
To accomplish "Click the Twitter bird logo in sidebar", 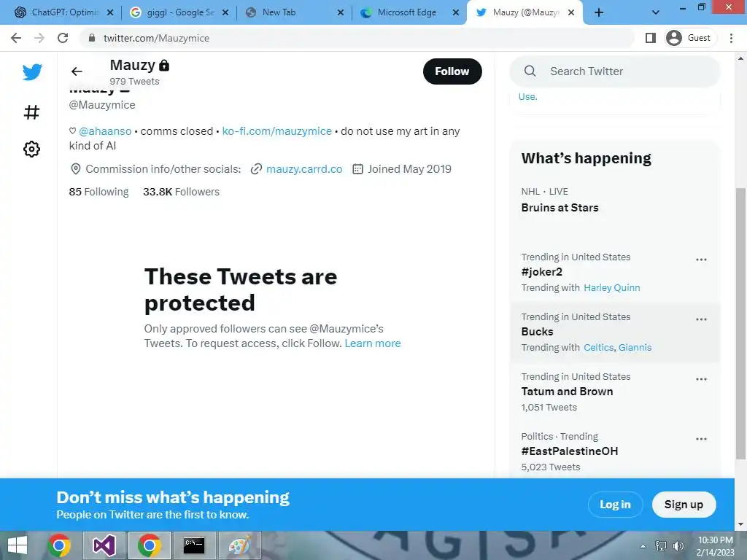I will point(32,72).
